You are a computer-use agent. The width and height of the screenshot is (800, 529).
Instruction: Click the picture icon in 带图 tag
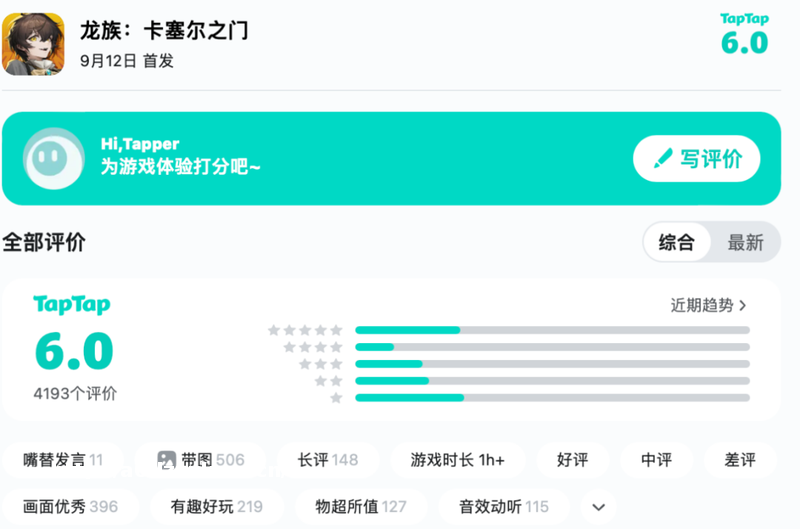point(167,460)
